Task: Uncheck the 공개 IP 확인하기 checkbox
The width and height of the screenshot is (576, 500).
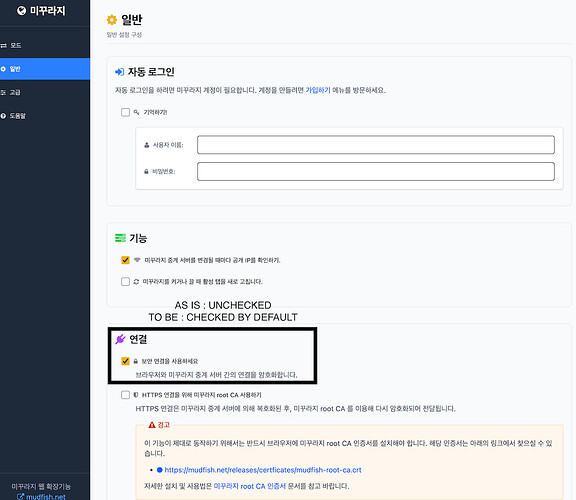Action: click(125, 260)
